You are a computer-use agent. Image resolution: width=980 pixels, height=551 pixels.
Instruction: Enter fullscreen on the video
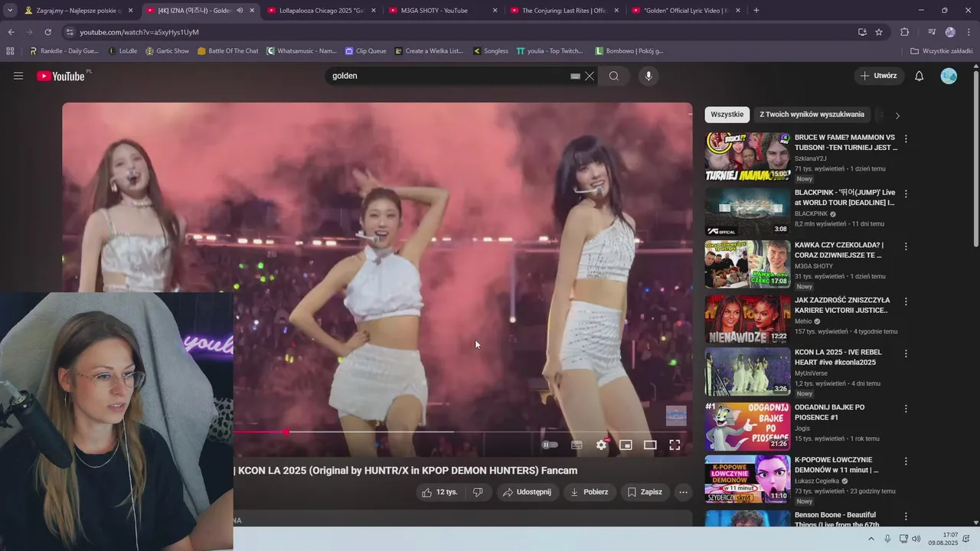click(x=675, y=445)
